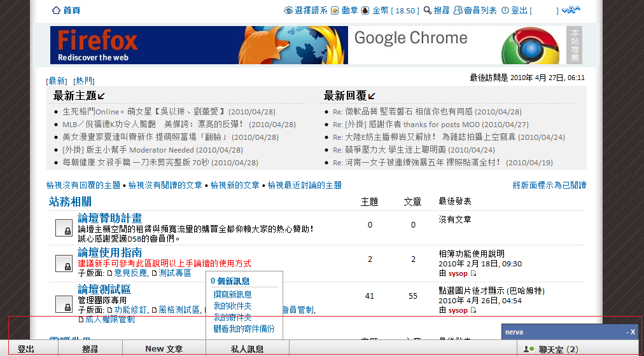Select 我的收件夾 in popup menu
Viewport: 644px width, 356px height.
click(x=232, y=306)
